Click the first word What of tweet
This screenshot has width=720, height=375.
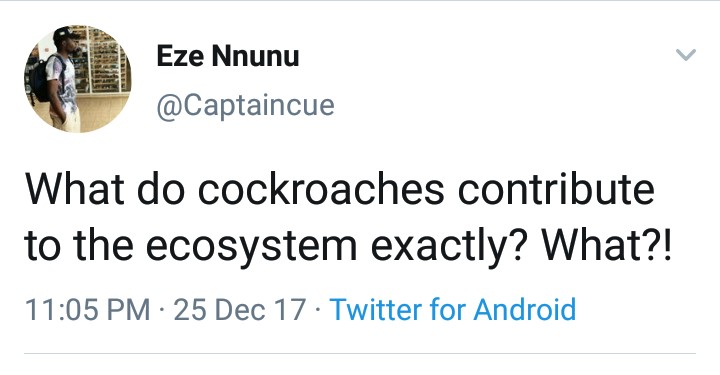[74, 189]
